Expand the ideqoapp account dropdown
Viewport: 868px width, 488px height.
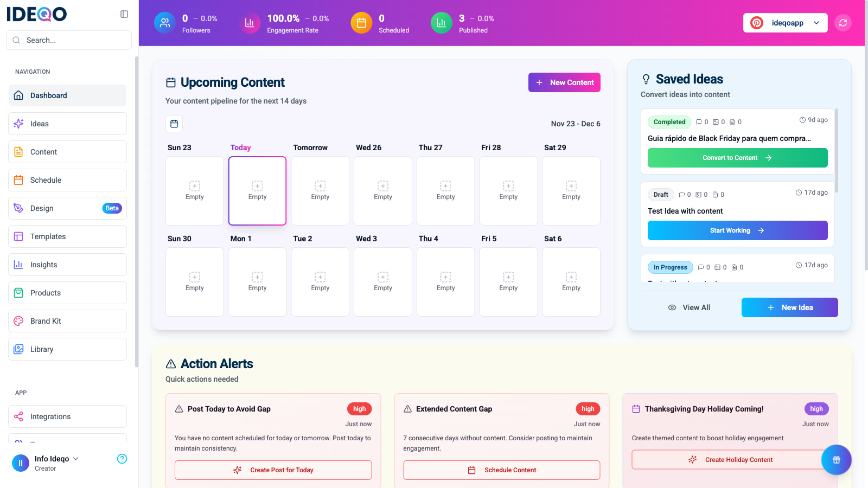coord(816,23)
